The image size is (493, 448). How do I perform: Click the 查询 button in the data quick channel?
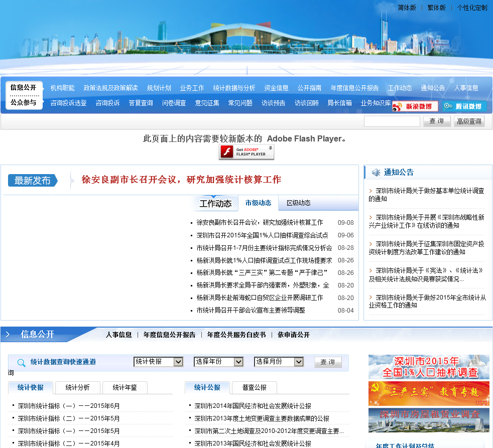click(x=328, y=362)
